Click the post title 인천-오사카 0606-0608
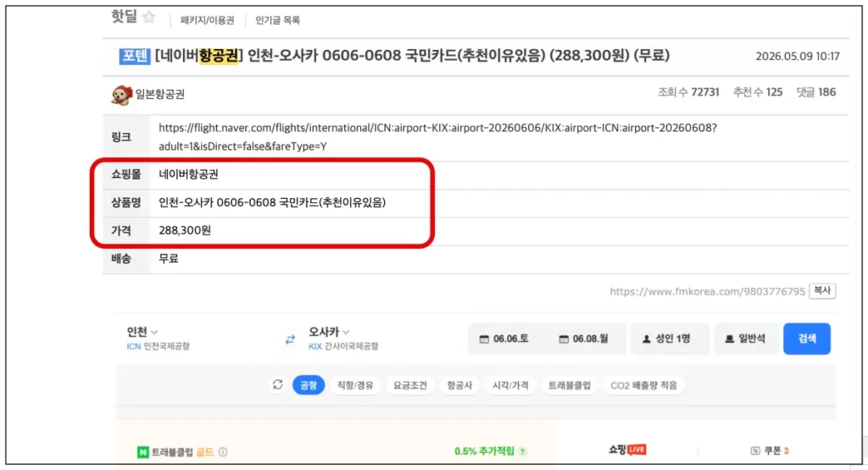Screen dimensions: 868x470 pyautogui.click(x=412, y=56)
